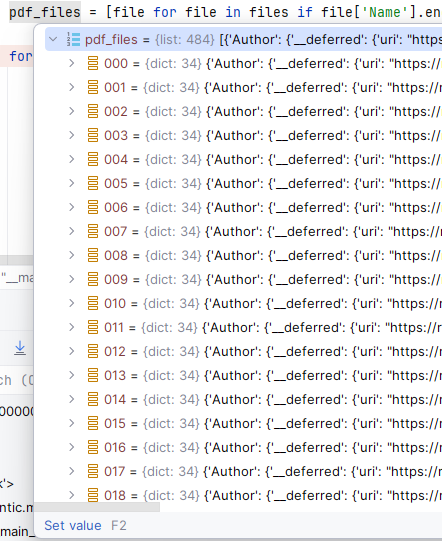The height and width of the screenshot is (541, 442).
Task: Click the dict icon of item 007
Action: [93, 231]
